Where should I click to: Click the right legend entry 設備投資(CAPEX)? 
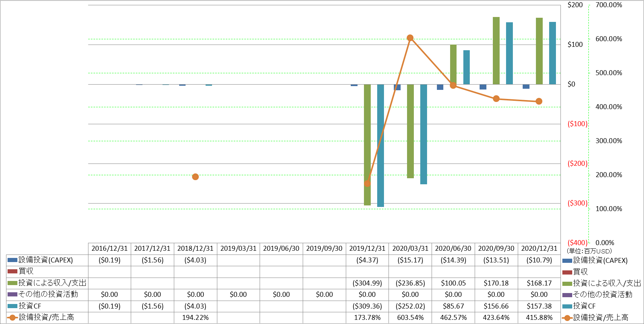point(595,261)
